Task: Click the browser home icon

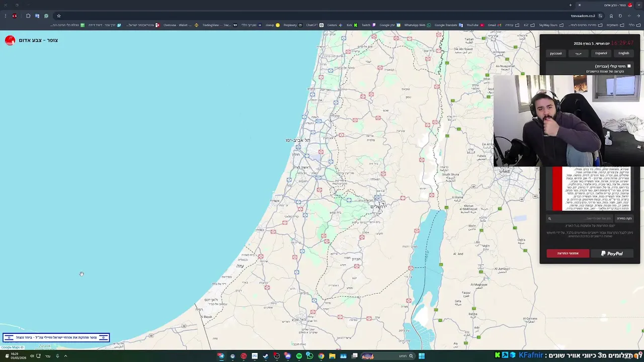Action: (611, 16)
